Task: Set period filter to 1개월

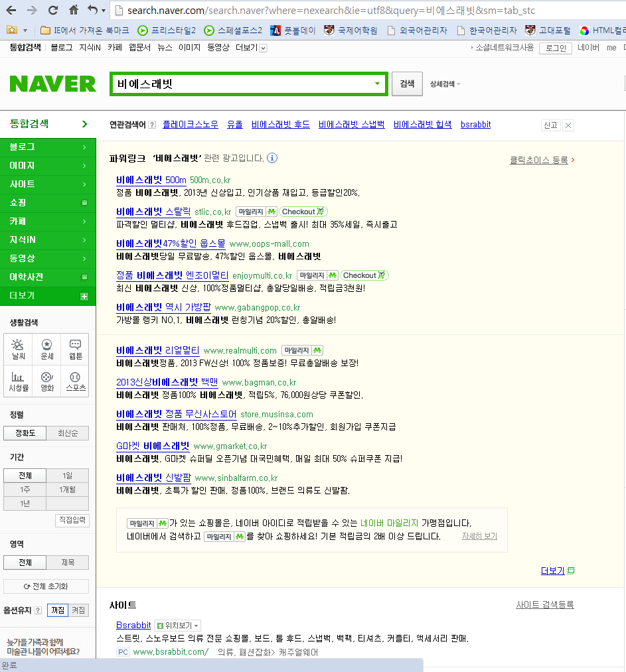Action: click(x=68, y=490)
